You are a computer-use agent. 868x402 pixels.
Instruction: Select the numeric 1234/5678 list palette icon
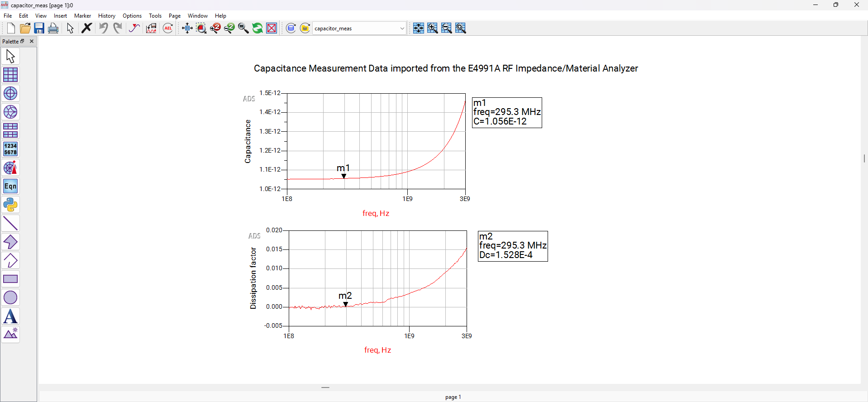(x=10, y=149)
